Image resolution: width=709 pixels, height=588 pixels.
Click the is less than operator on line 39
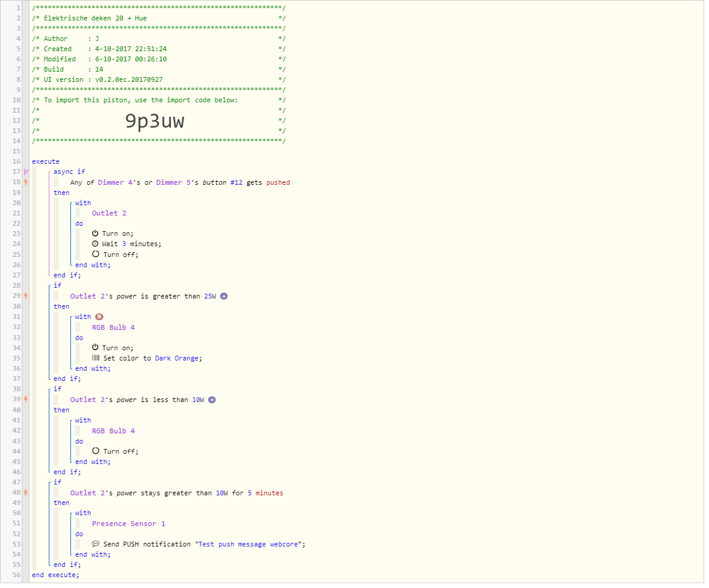(x=164, y=400)
